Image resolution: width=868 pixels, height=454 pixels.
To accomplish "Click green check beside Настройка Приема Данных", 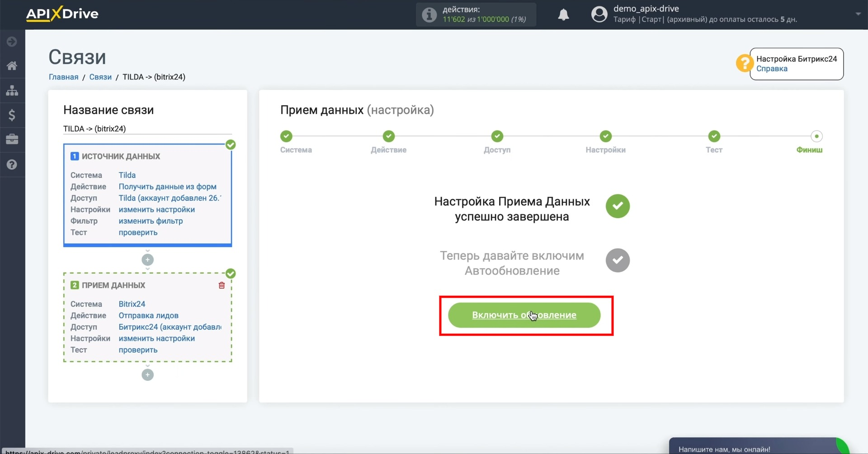I will tap(618, 206).
